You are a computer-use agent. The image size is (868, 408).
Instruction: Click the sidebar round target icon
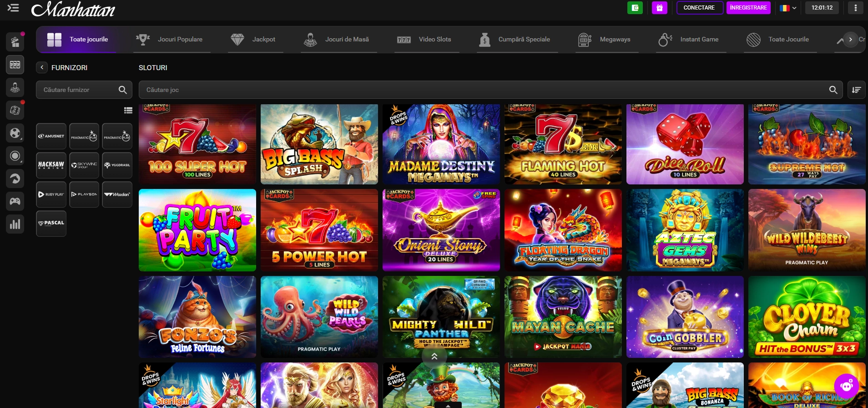(x=15, y=156)
